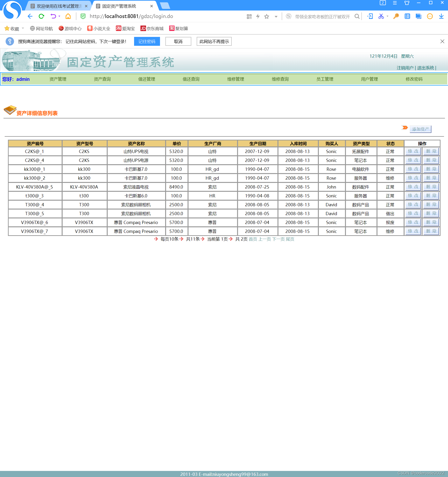Viewport: 448px width, 477px height.
Task: Open the password key icon
Action: [396, 16]
